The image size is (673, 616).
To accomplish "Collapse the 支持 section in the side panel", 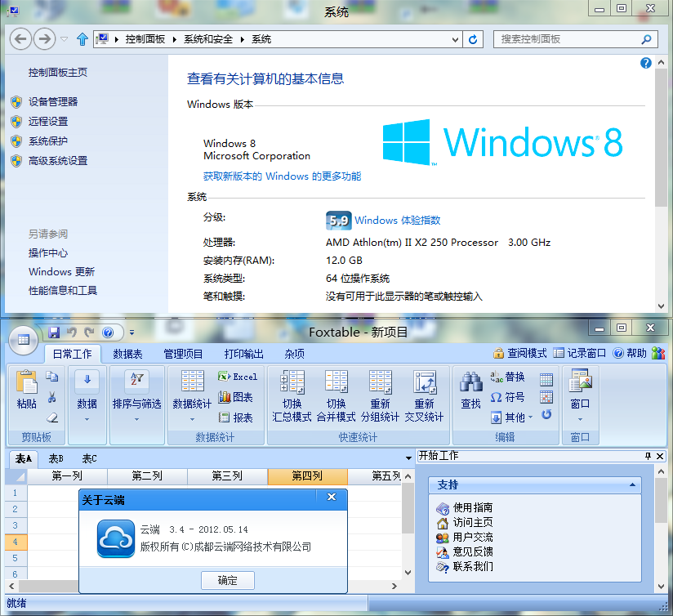I will point(631,485).
